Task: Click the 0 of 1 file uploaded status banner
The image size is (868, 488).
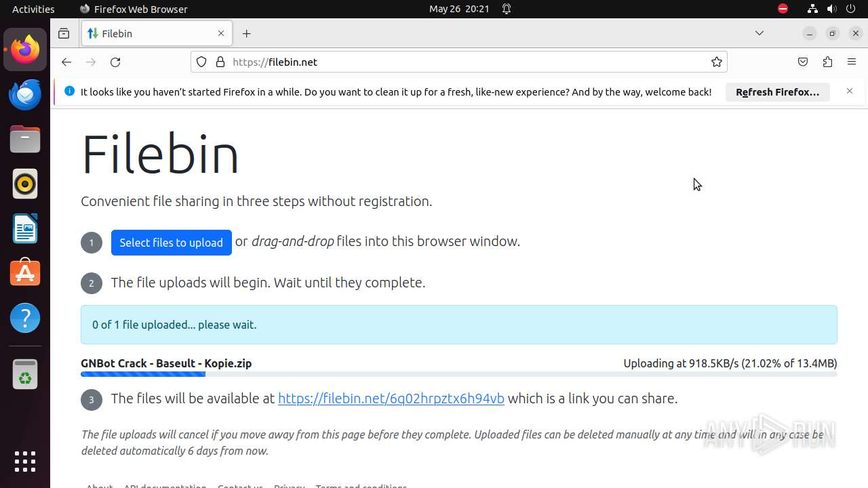Action: (x=459, y=325)
